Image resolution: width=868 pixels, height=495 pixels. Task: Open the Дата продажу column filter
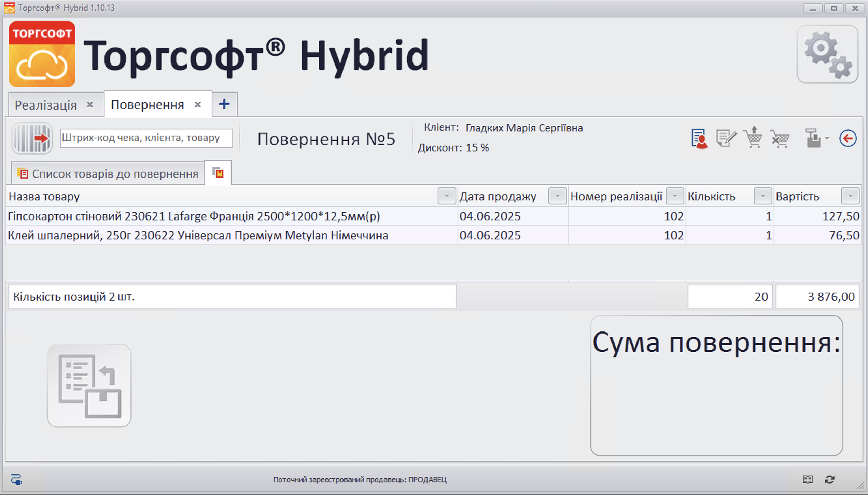point(558,196)
